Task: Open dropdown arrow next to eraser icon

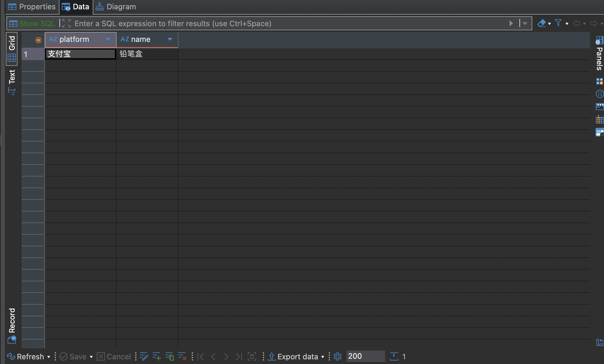Action: pyautogui.click(x=549, y=24)
